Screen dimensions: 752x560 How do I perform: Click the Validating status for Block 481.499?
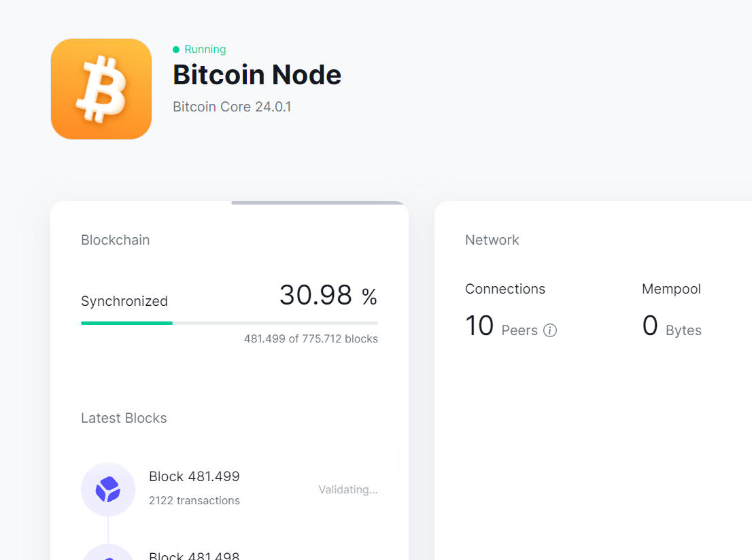click(347, 489)
